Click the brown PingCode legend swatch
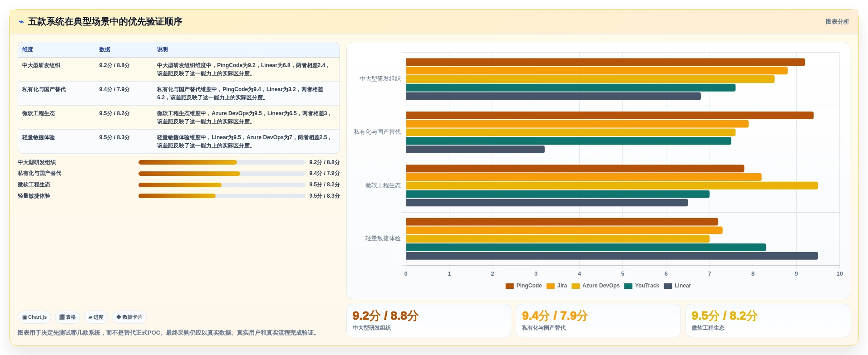This screenshot has width=868, height=355. click(509, 286)
